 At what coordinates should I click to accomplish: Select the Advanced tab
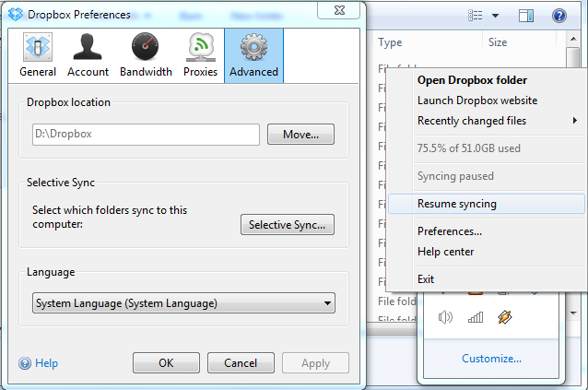[253, 55]
